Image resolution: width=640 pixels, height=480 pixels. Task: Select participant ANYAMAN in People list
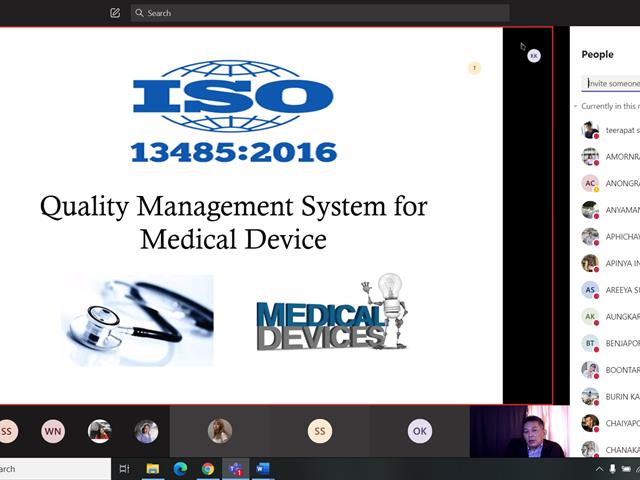(x=611, y=210)
